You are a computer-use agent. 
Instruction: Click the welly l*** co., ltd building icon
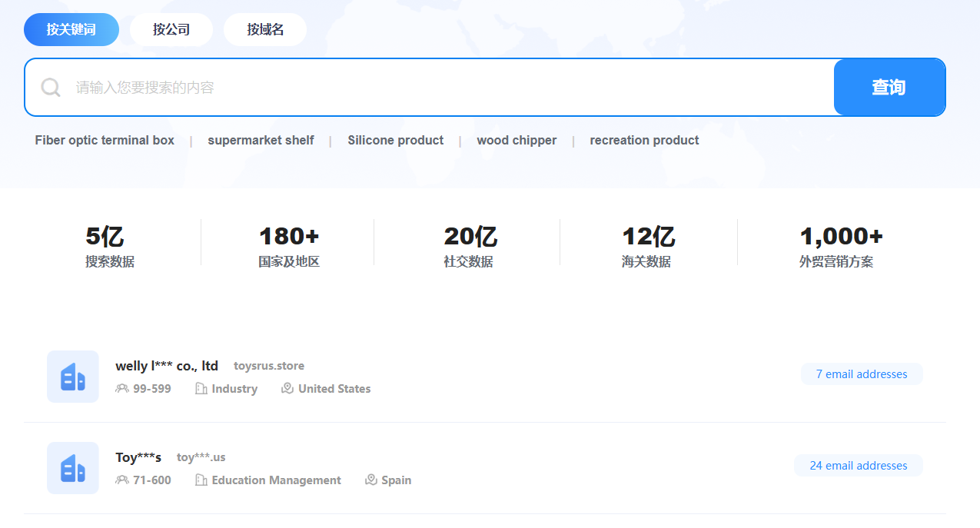73,377
